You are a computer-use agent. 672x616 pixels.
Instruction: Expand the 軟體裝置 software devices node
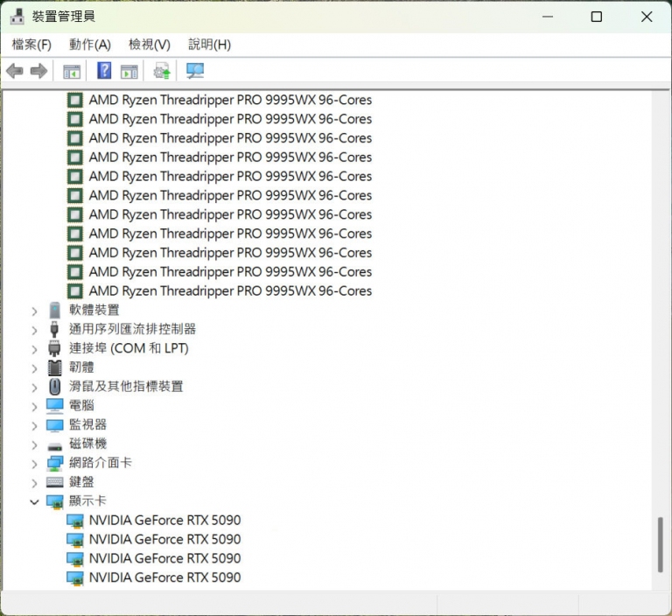click(x=34, y=310)
